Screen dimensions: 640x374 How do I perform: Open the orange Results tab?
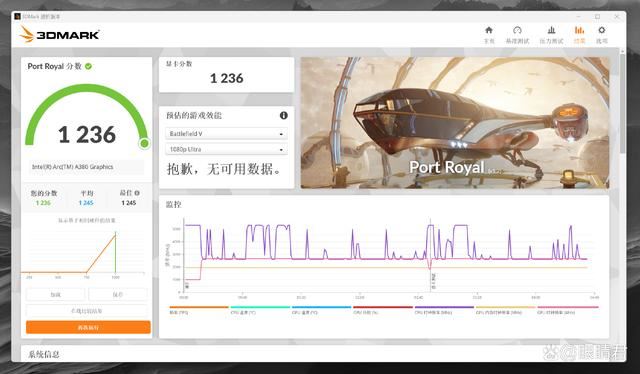tap(579, 35)
